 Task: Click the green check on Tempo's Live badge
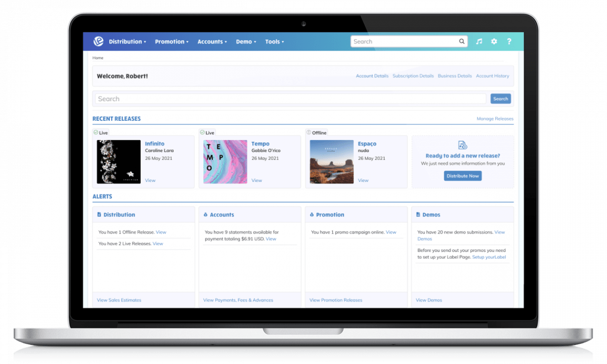point(202,132)
